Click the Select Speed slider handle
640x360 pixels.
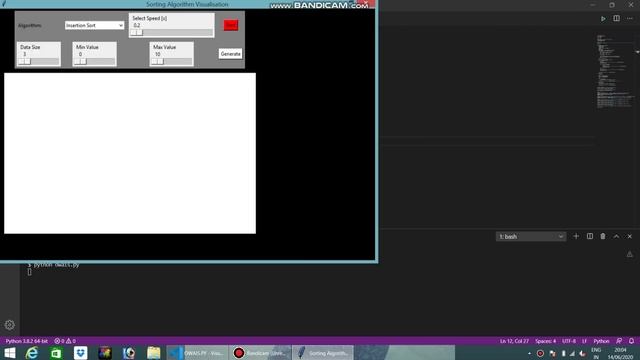(x=137, y=32)
